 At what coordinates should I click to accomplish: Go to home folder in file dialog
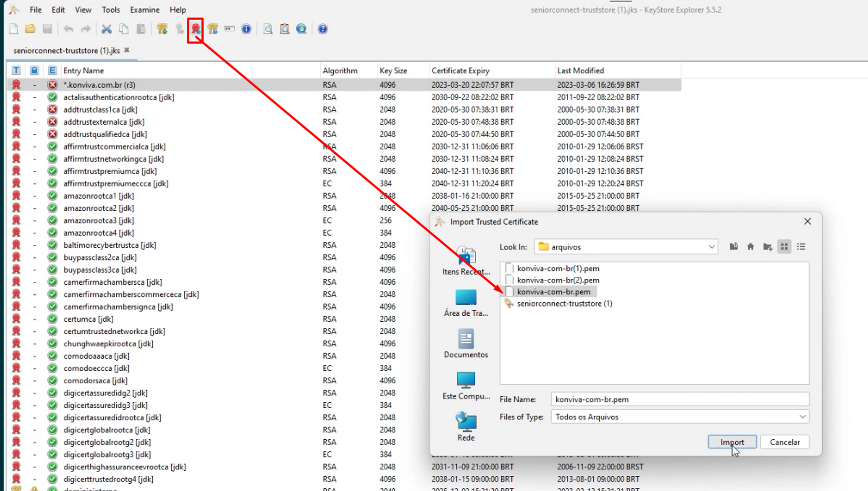(x=750, y=247)
